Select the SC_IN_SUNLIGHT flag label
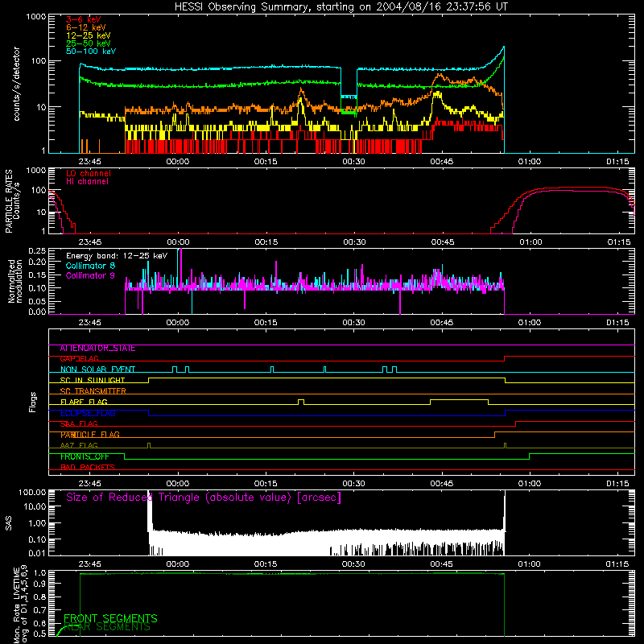 93,380
